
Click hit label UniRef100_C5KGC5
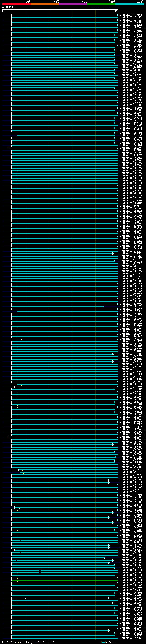pyautogui.click(x=131, y=296)
